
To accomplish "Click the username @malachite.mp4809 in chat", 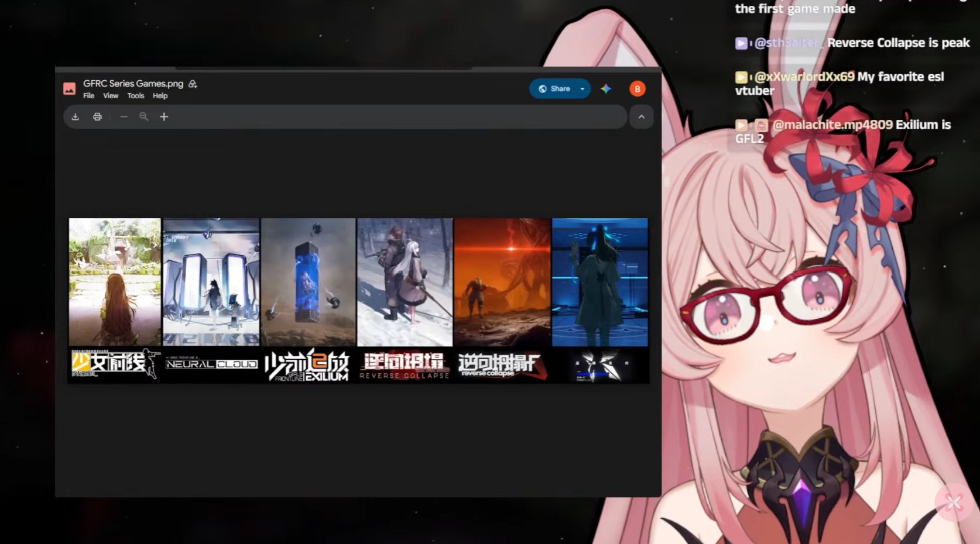I will pos(832,125).
